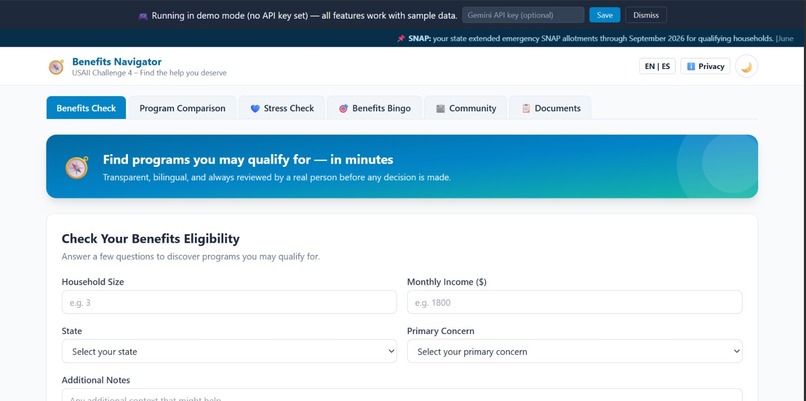Click the Find programs you may qualify for headline
806x401 pixels.
tap(248, 160)
